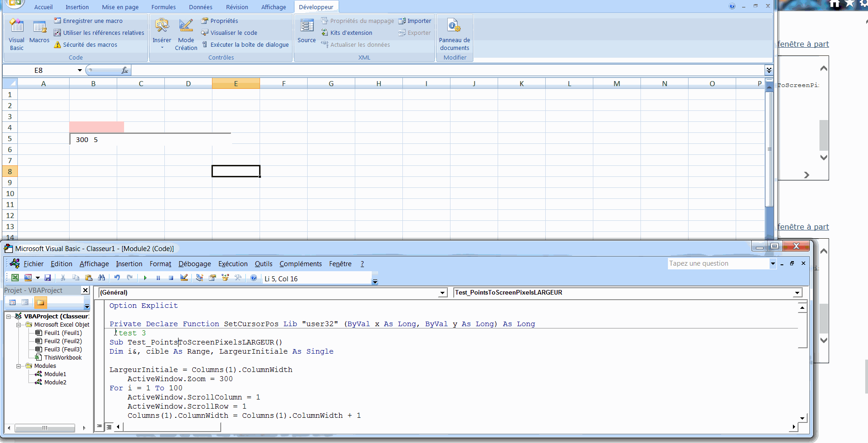Open VBE toolbar options arrow after Li 5, Col 16
The width and height of the screenshot is (868, 443).
click(x=375, y=281)
